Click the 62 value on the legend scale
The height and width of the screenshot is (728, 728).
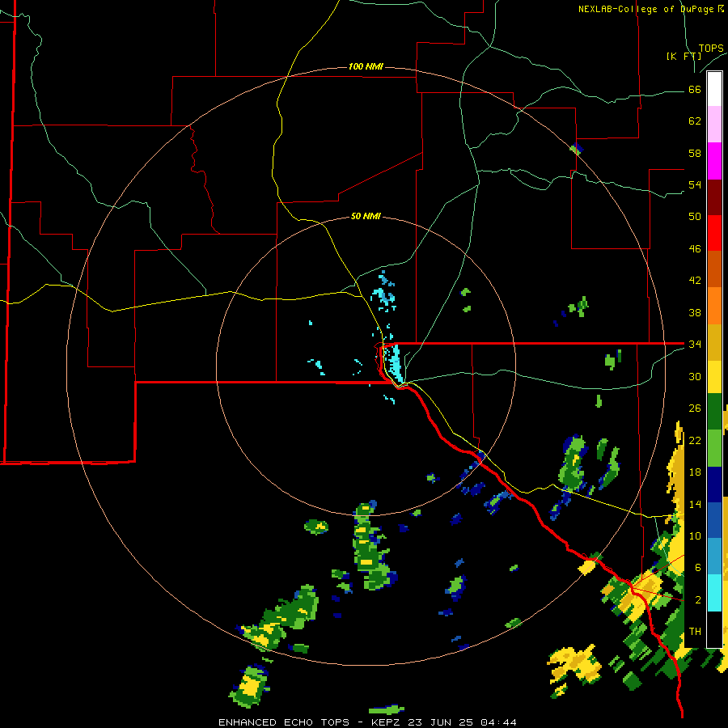pyautogui.click(x=695, y=121)
